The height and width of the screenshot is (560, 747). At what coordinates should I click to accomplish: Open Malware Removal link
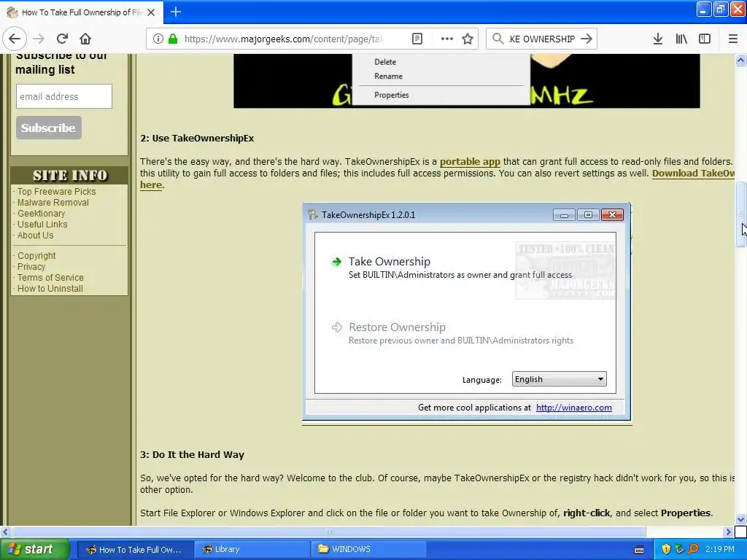tap(53, 203)
